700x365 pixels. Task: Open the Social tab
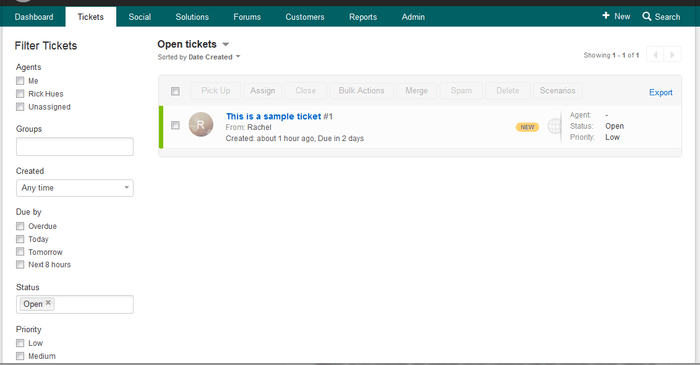tap(140, 17)
